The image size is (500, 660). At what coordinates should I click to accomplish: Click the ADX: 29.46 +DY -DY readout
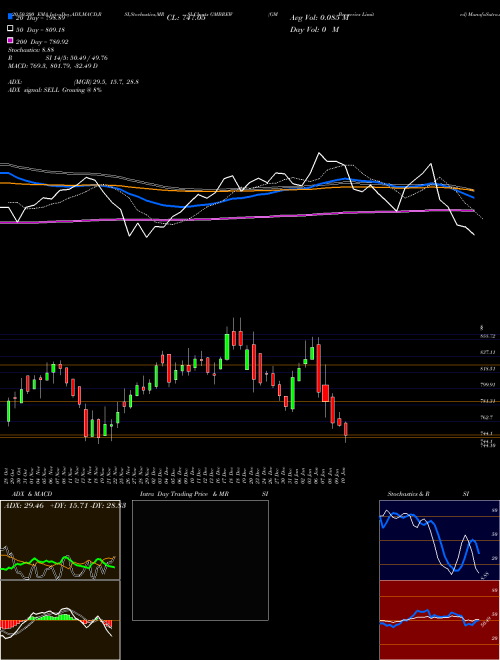tap(65, 505)
